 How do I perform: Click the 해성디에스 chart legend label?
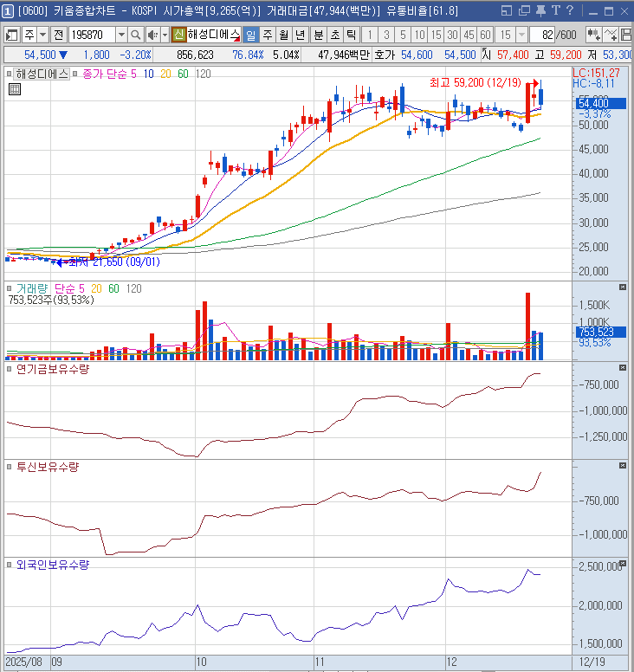[x=42, y=74]
